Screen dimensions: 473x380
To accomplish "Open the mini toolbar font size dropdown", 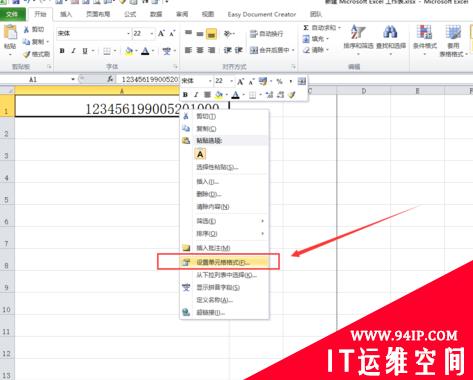I will coord(231,81).
